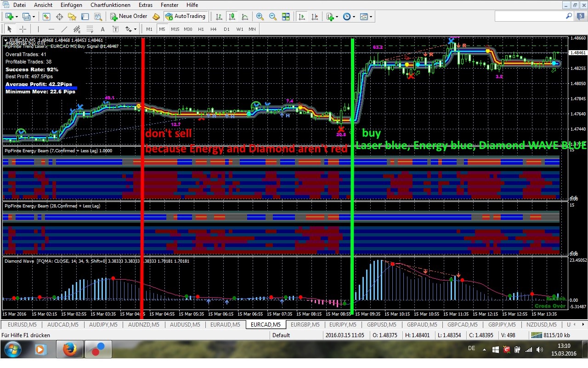Switch chart to line chart mode

245,17
